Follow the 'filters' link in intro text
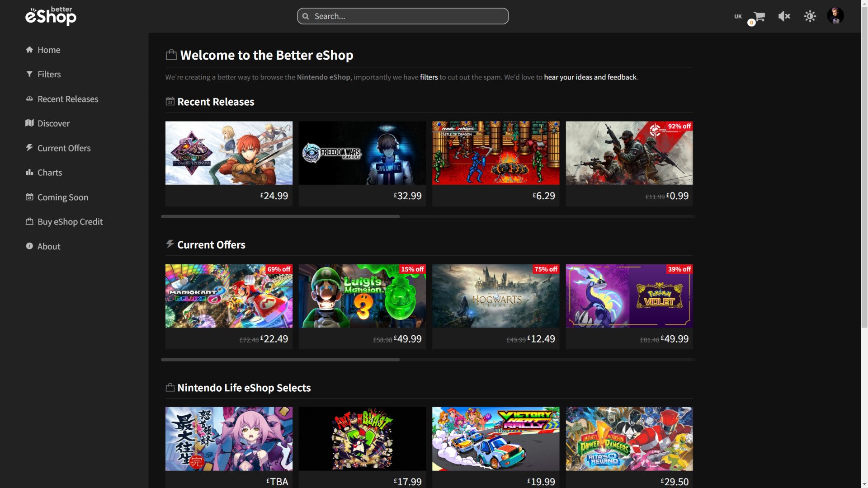868x488 pixels. 429,78
